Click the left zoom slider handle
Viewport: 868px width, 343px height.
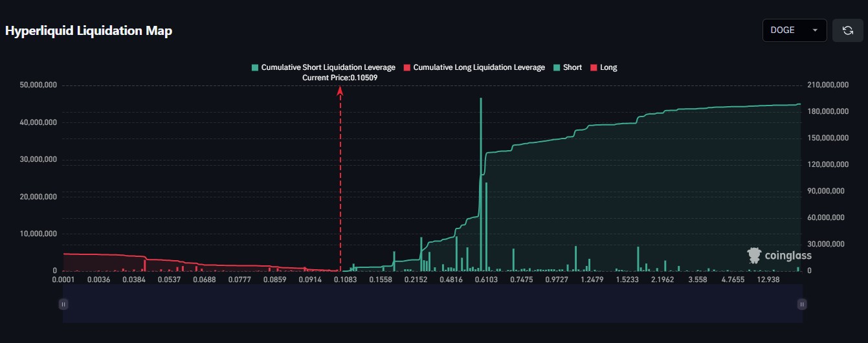63,304
